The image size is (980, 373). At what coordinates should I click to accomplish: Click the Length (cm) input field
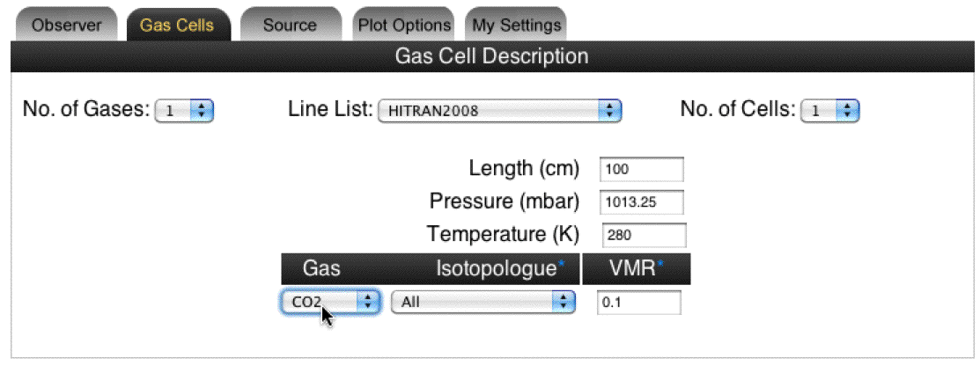coord(641,169)
